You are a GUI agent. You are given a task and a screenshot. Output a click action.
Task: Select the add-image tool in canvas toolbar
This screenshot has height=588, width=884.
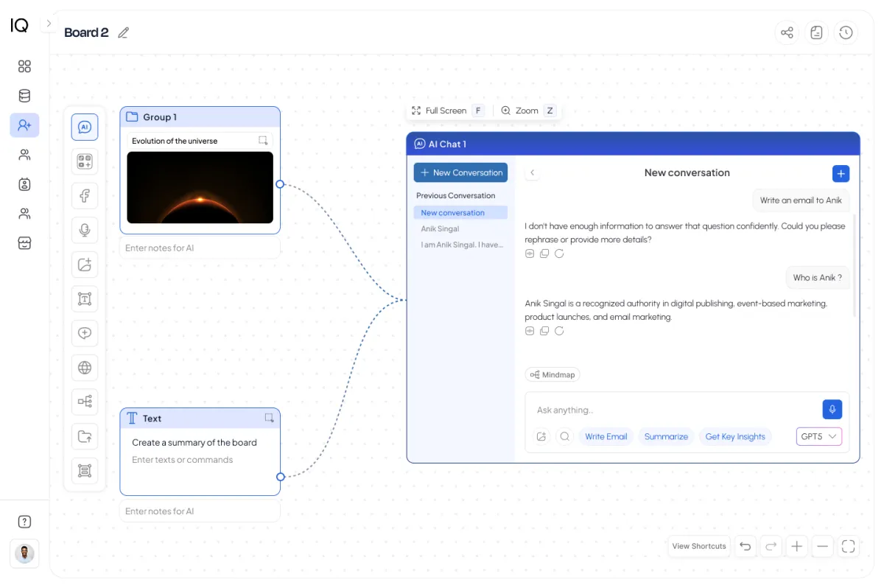point(85,265)
